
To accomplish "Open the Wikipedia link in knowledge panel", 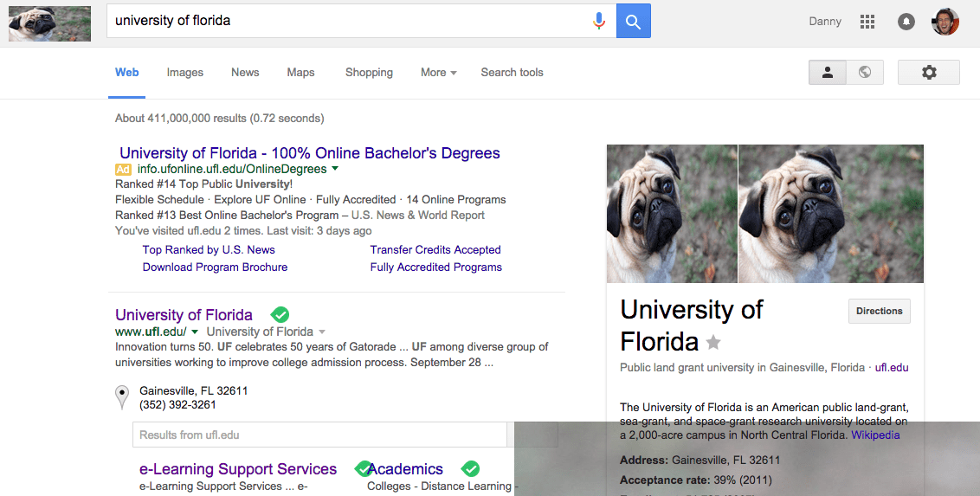I will click(x=875, y=435).
